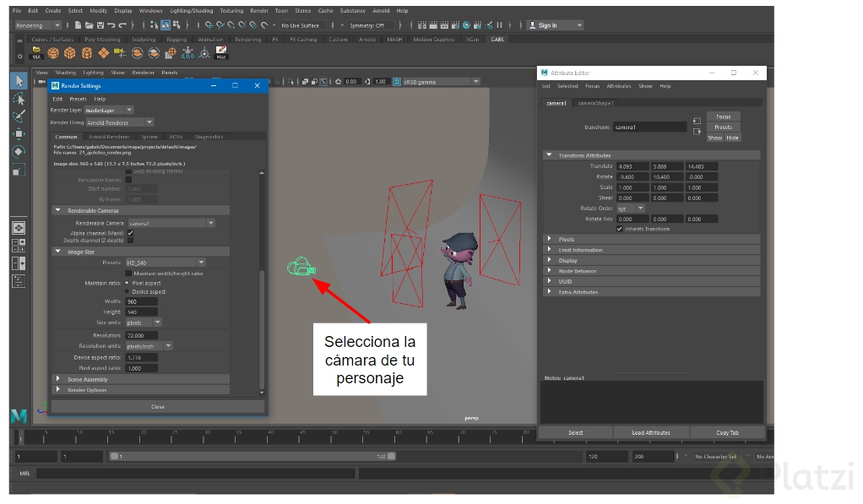Open the Resolution units dropdown
Image resolution: width=863 pixels, height=504 pixels.
click(149, 347)
